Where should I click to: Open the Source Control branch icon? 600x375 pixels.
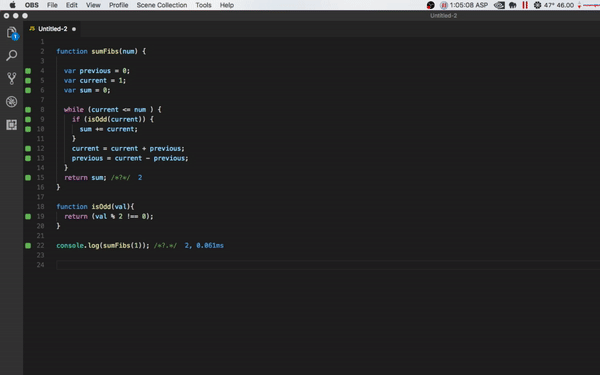(11, 78)
